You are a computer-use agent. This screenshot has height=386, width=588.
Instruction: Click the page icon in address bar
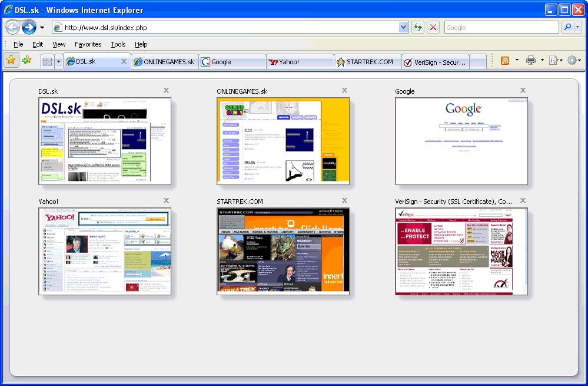coord(58,28)
